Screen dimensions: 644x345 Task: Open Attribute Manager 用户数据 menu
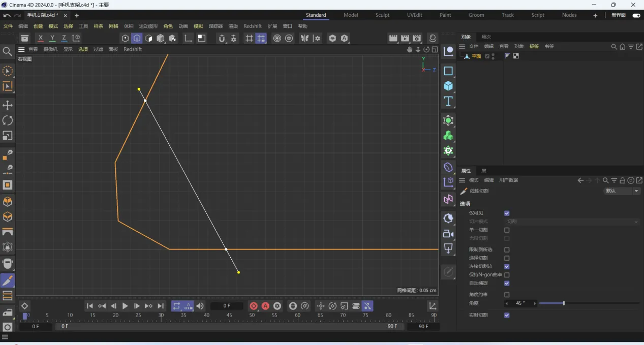(509, 180)
